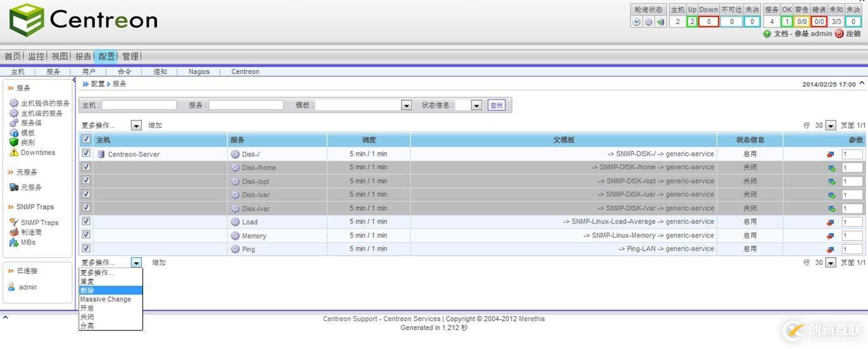Click the 主机组的服务 gear icon
This screenshot has width=868, height=349.
(14, 113)
